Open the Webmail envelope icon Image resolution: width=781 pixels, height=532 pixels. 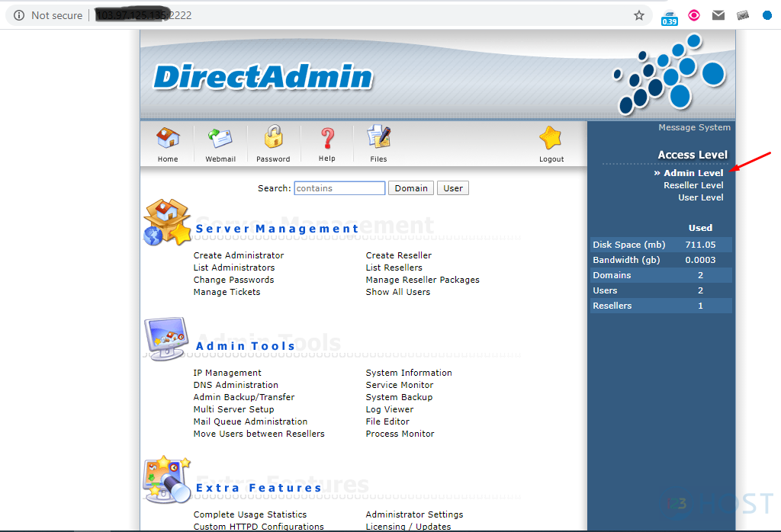coord(220,138)
